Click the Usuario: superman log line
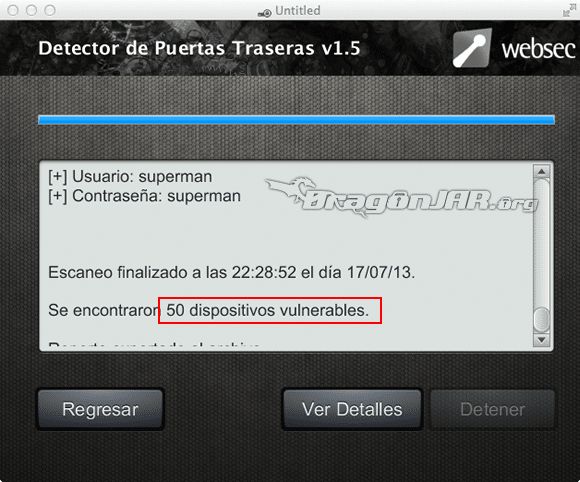Image resolution: width=580 pixels, height=482 pixels. click(130, 176)
